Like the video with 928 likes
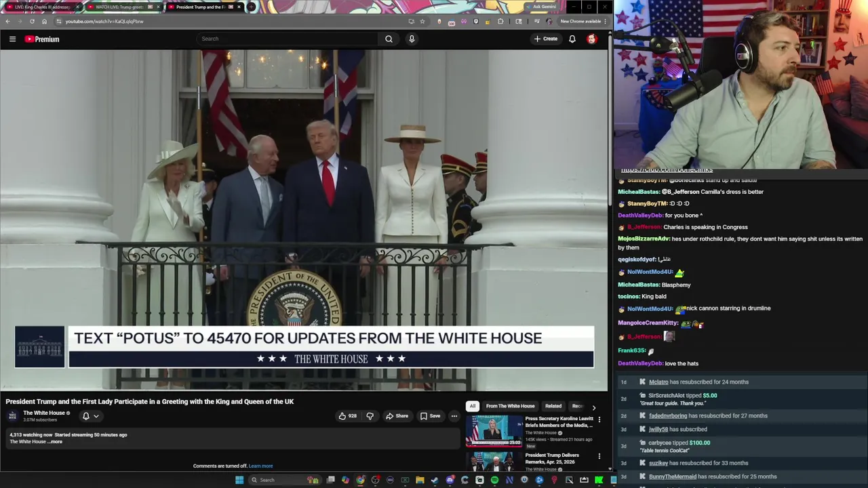Image resolution: width=868 pixels, height=488 pixels. point(348,416)
